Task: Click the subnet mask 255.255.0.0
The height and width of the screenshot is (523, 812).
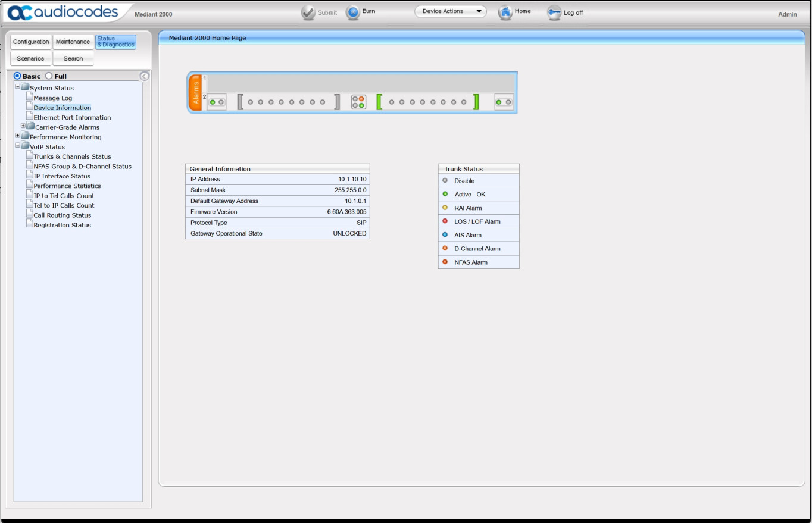Action: point(351,190)
